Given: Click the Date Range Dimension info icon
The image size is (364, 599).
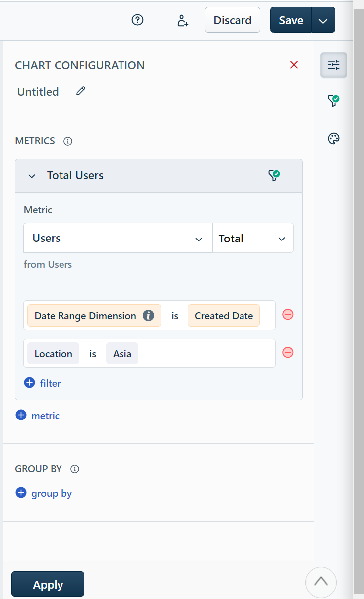Looking at the screenshot, I should pyautogui.click(x=148, y=316).
